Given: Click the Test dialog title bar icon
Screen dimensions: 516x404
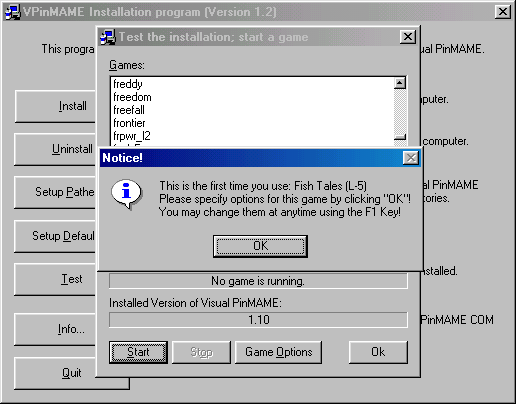Looking at the screenshot, I should pyautogui.click(x=108, y=37).
